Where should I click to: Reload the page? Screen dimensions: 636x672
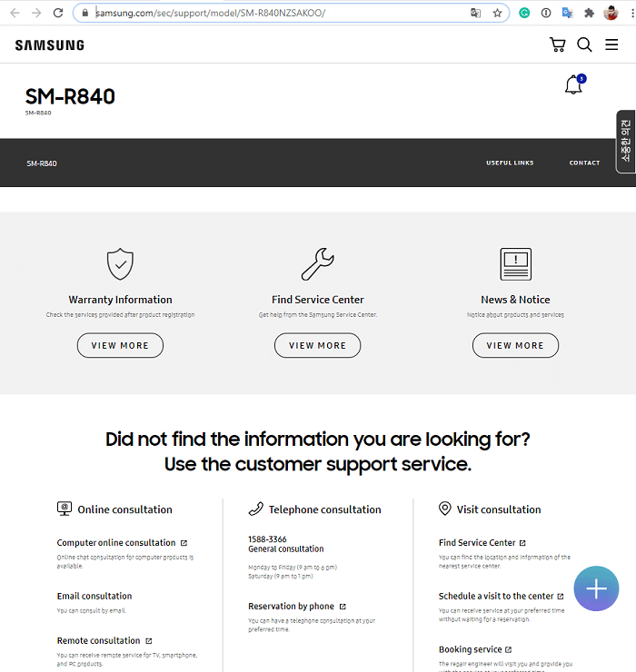(58, 13)
